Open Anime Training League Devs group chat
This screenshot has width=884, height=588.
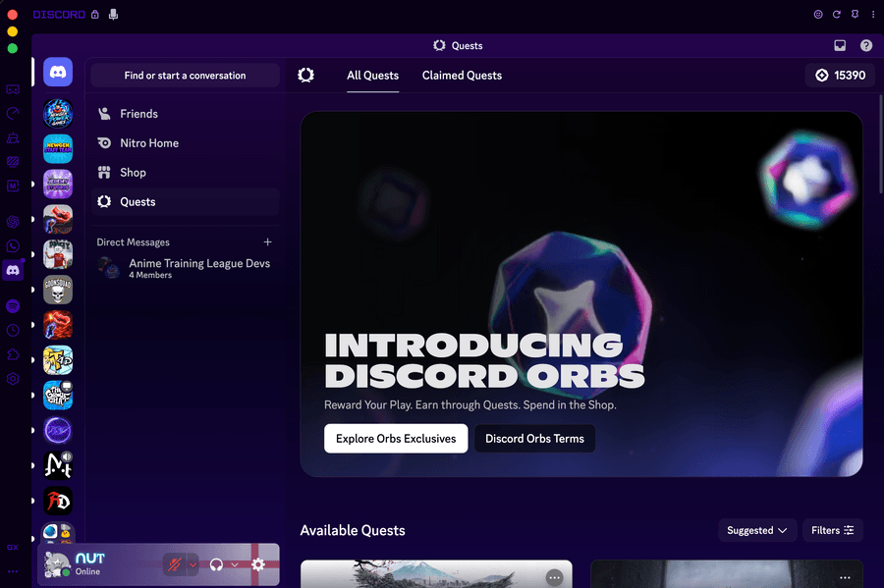coord(185,268)
